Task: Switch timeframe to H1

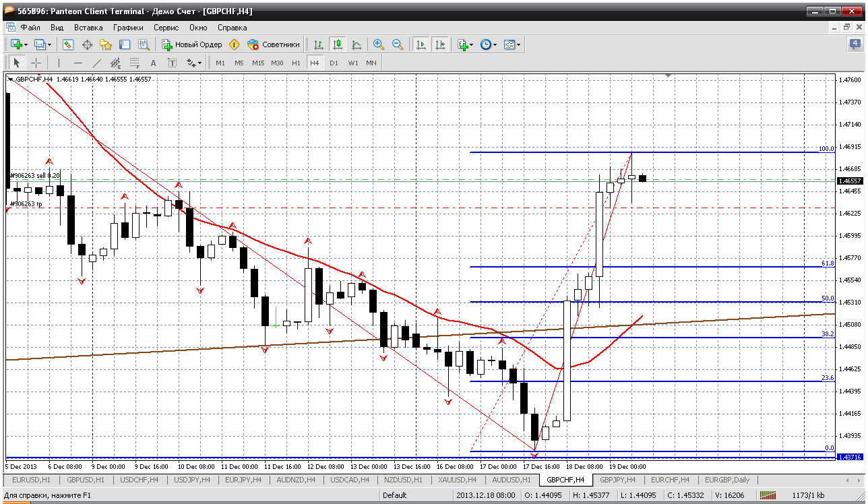Action: 296,63
